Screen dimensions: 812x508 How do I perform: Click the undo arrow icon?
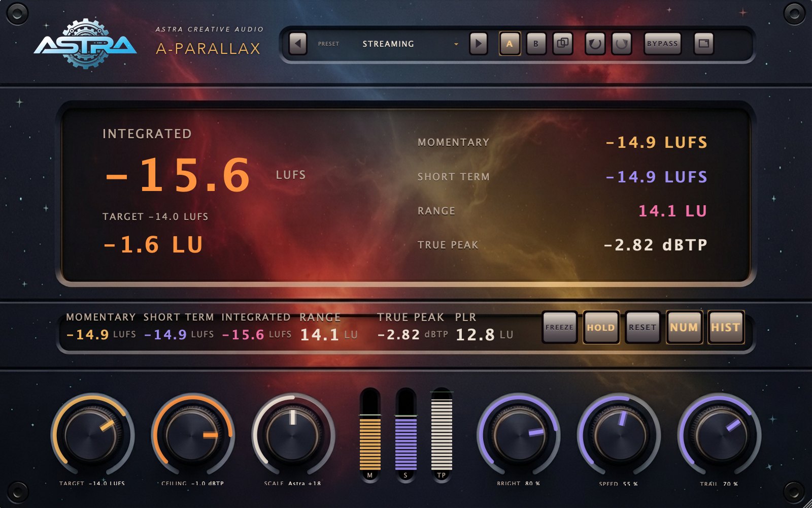595,44
